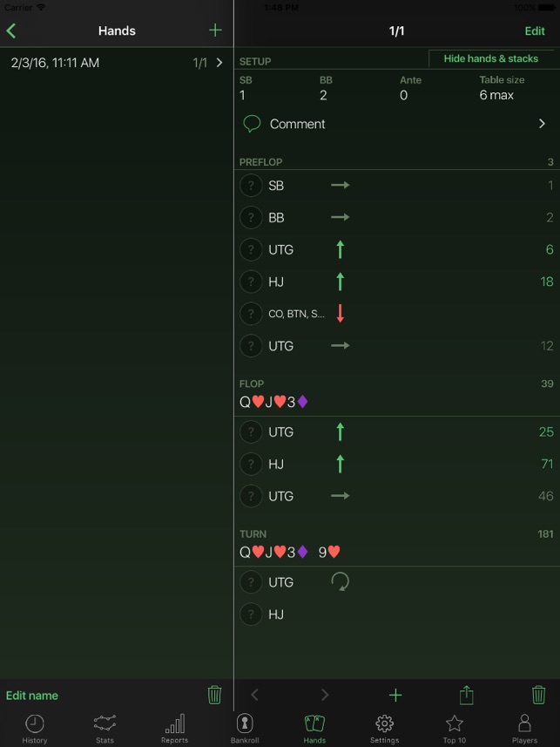Tap unknown-cards circle for preflop SB

point(251,186)
